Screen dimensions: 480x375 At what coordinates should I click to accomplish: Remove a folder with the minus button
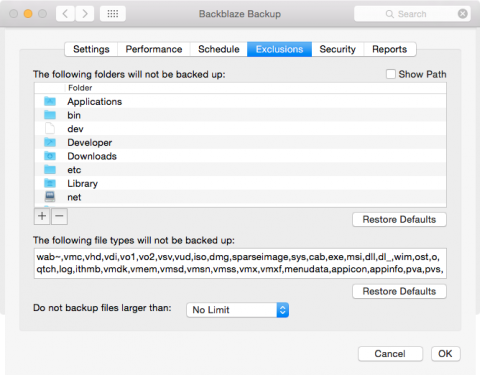59,216
